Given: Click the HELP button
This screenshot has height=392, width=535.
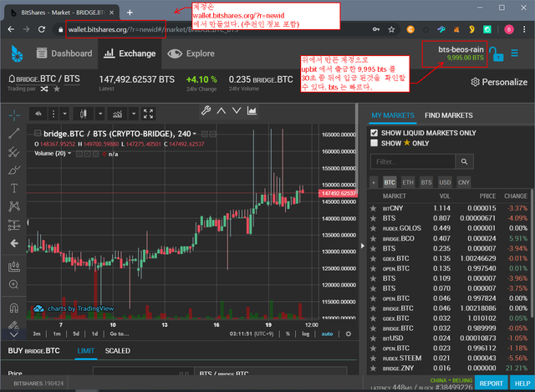Looking at the screenshot, I should (x=522, y=383).
